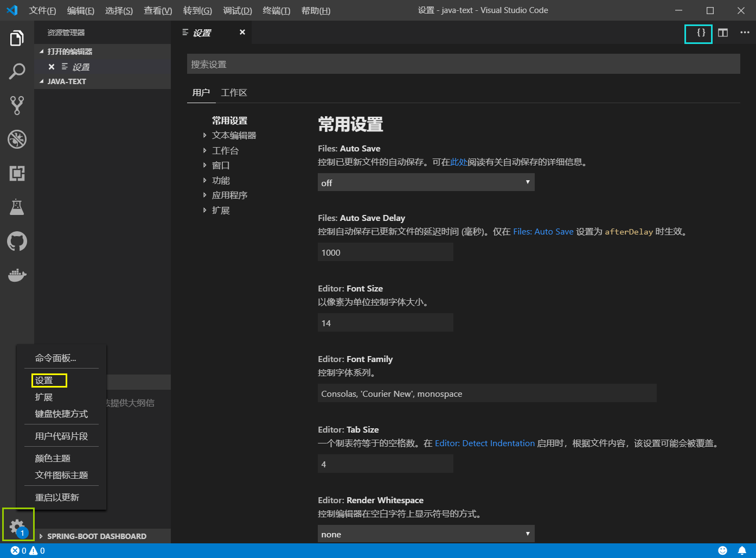Open the Search view icon

coord(17,71)
